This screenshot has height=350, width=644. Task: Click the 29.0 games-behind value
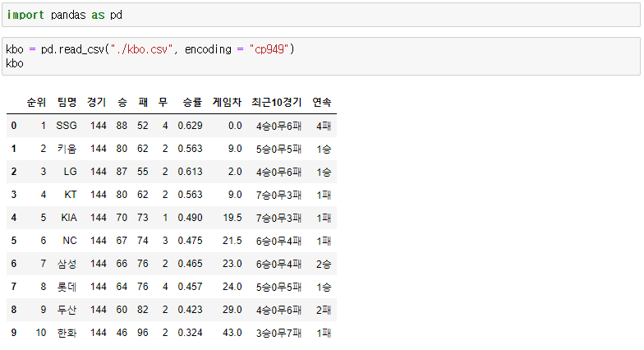click(x=232, y=309)
